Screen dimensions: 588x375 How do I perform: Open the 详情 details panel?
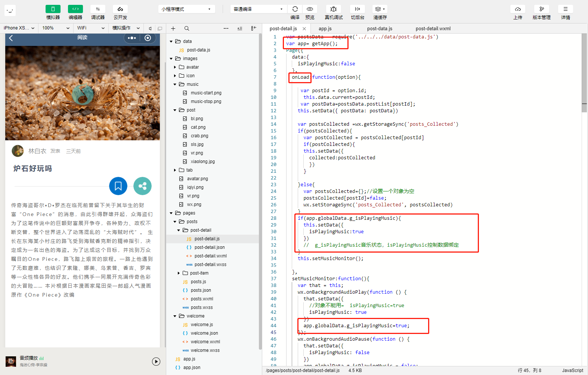tap(566, 9)
